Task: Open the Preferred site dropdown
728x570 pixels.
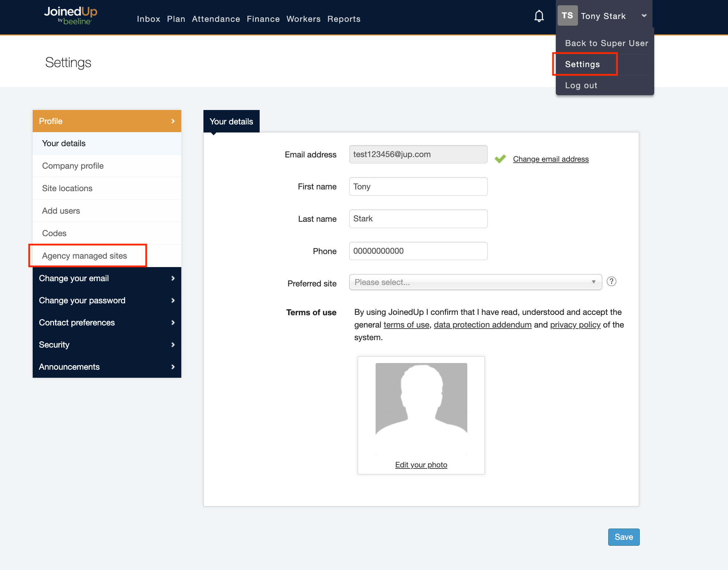Action: click(475, 282)
